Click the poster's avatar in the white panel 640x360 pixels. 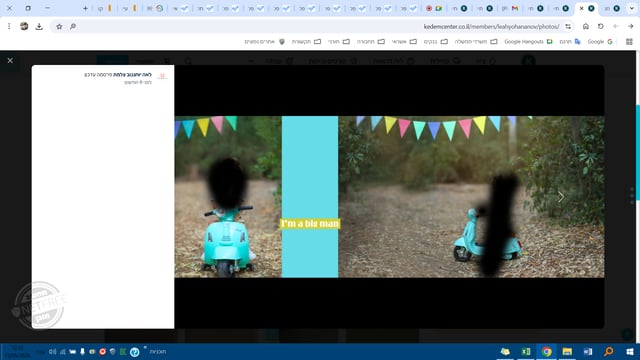pos(162,76)
